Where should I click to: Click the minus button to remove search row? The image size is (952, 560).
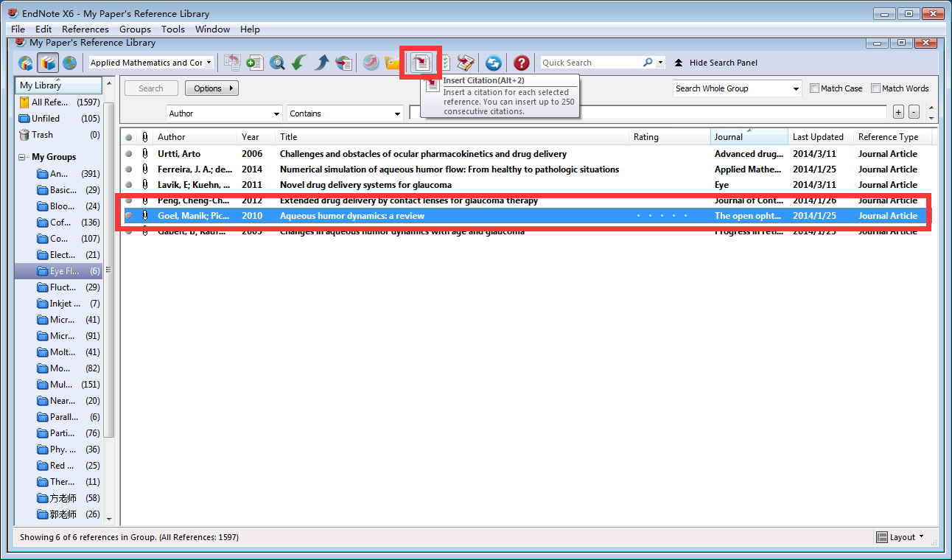tap(914, 112)
